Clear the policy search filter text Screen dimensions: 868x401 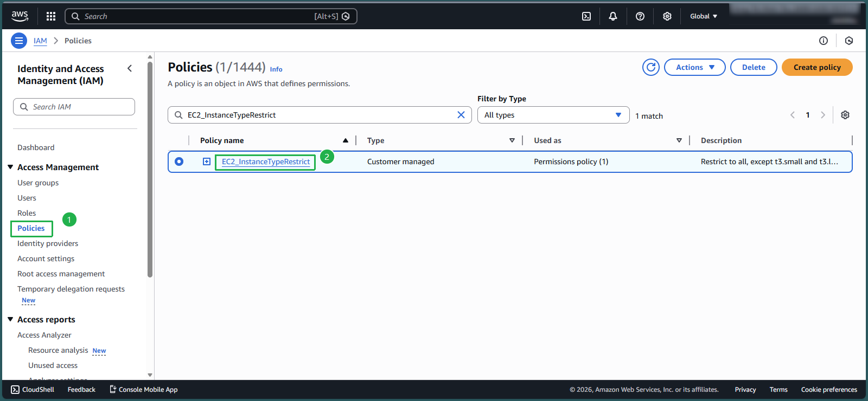[x=461, y=115]
